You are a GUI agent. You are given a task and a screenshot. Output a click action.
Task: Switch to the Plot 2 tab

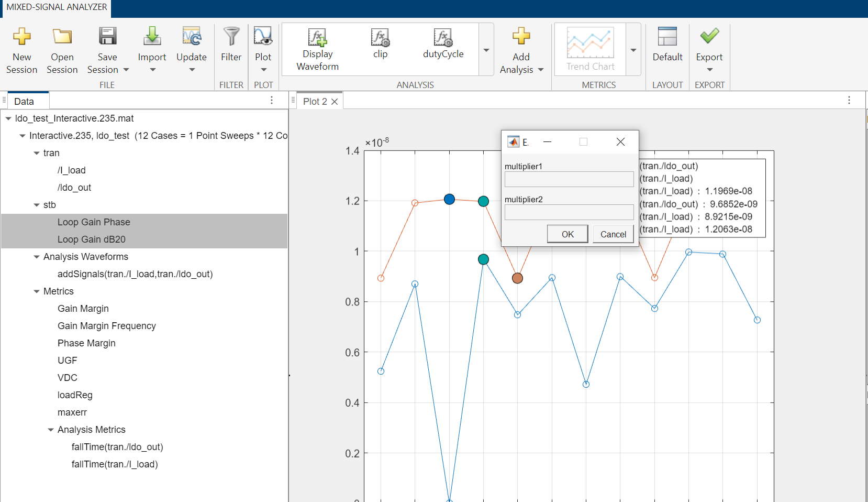coord(315,102)
